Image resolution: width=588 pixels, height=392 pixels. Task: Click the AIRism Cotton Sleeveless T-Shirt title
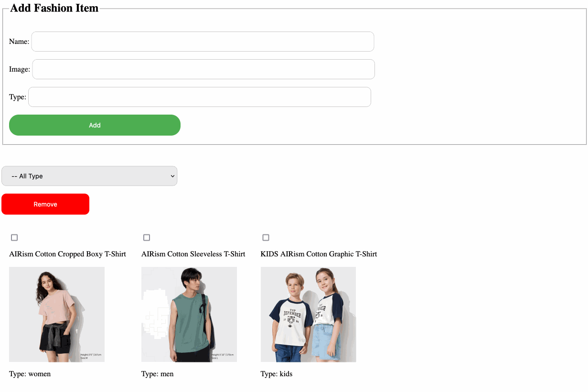click(x=193, y=254)
